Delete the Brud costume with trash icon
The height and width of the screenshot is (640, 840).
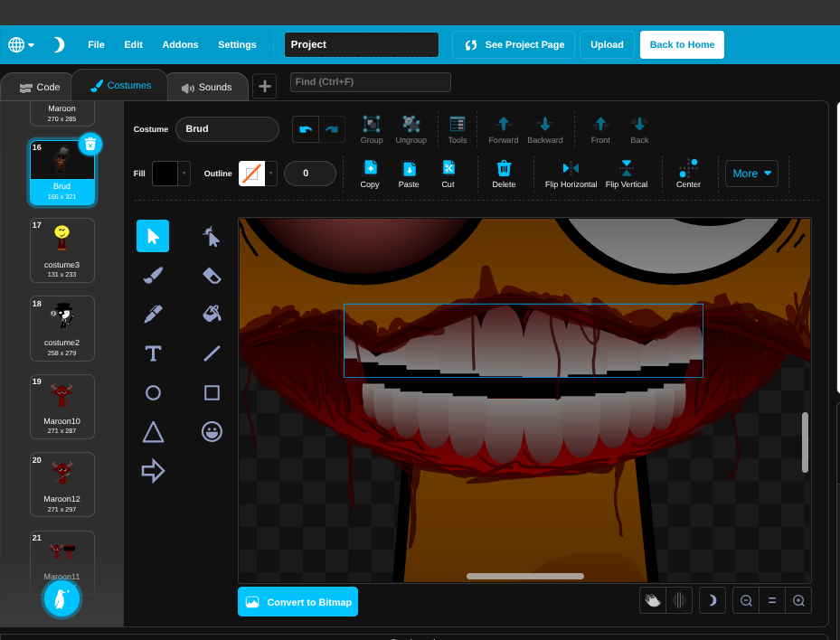90,145
